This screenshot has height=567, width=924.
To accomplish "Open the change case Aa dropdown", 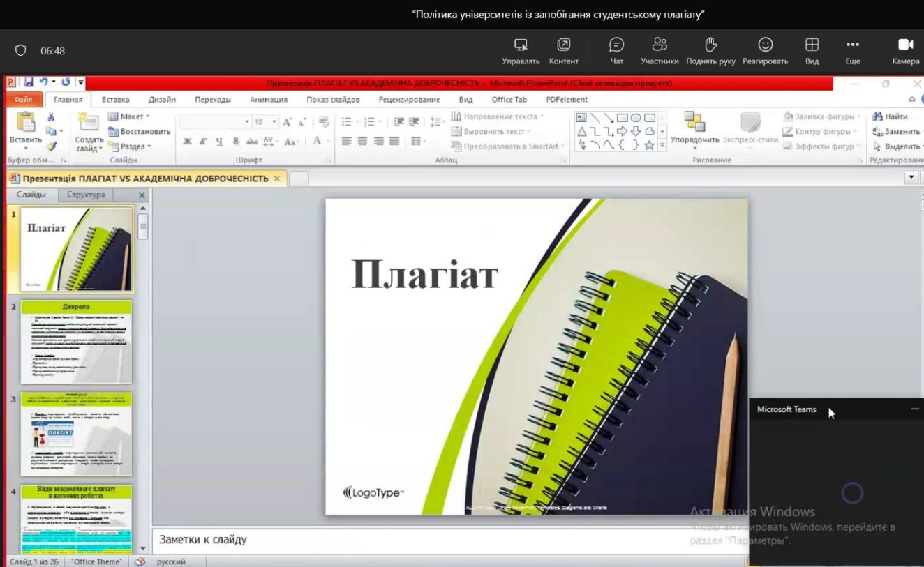I will tap(292, 142).
